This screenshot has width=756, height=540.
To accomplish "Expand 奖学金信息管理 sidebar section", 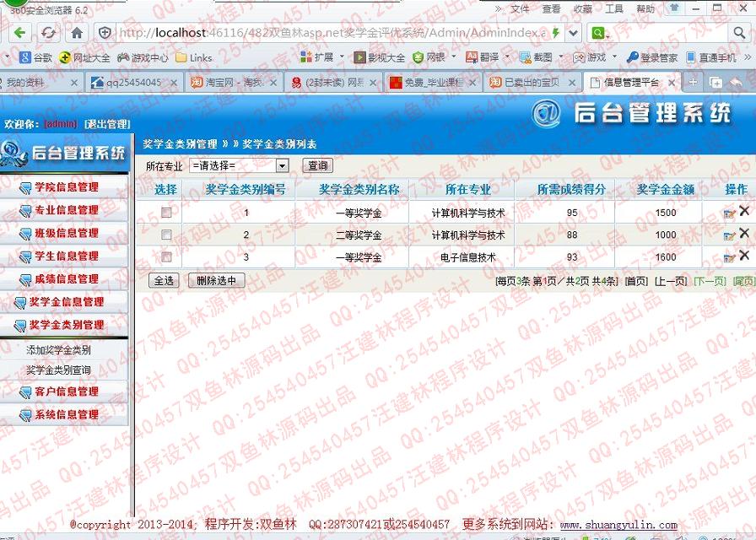I will tap(64, 302).
